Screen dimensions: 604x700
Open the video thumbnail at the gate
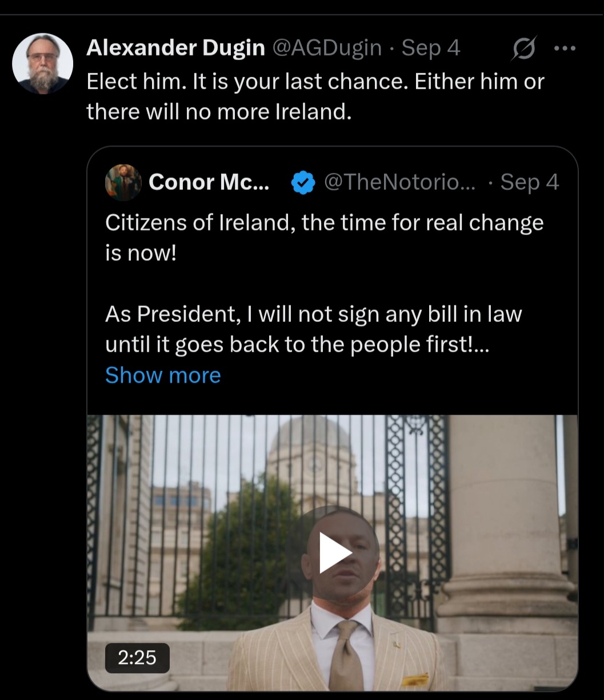[332, 552]
